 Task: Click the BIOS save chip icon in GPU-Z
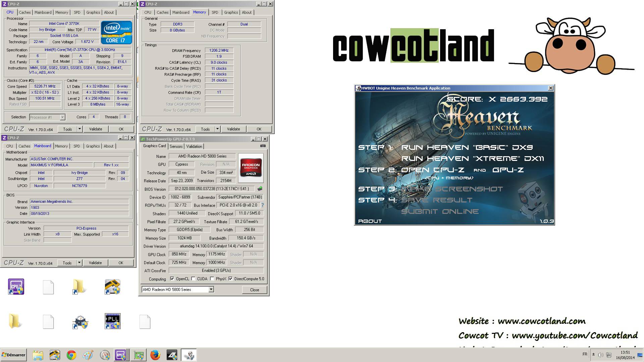coord(260,189)
